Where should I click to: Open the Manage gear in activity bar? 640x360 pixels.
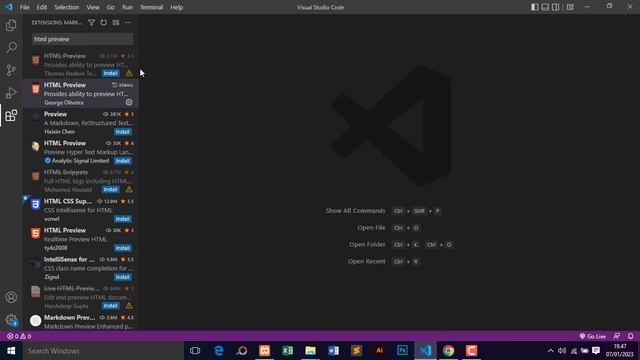pyautogui.click(x=11, y=320)
